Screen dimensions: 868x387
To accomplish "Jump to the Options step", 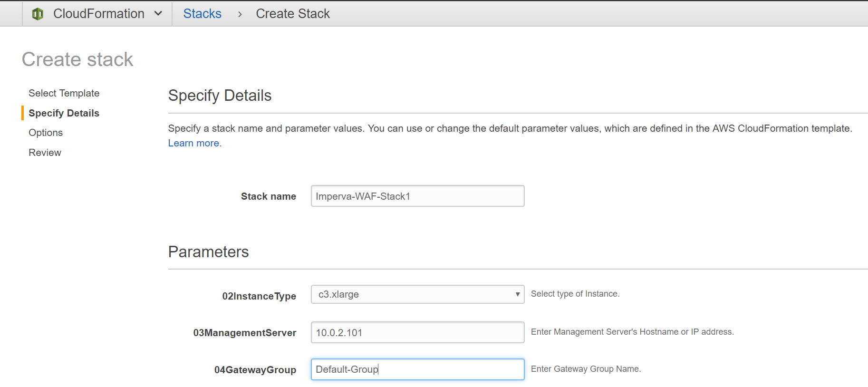I will [x=46, y=133].
